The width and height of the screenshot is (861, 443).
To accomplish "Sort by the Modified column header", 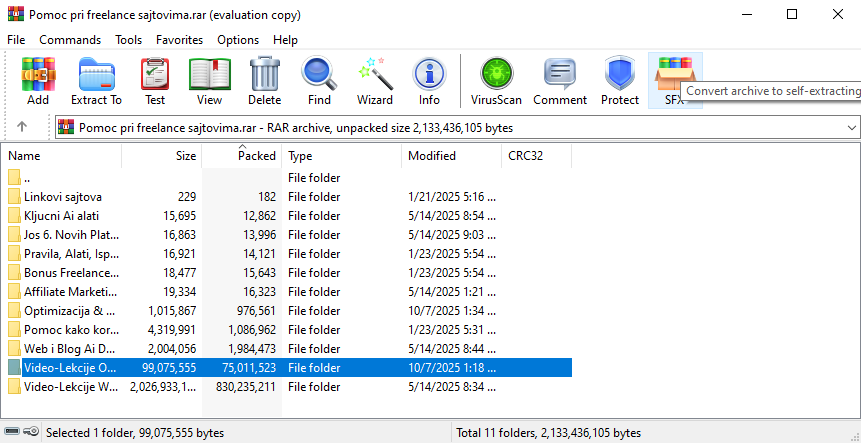I will (x=451, y=155).
